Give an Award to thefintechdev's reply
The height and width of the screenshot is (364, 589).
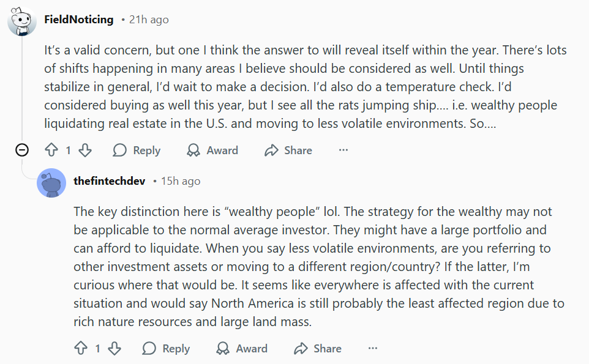(x=242, y=349)
